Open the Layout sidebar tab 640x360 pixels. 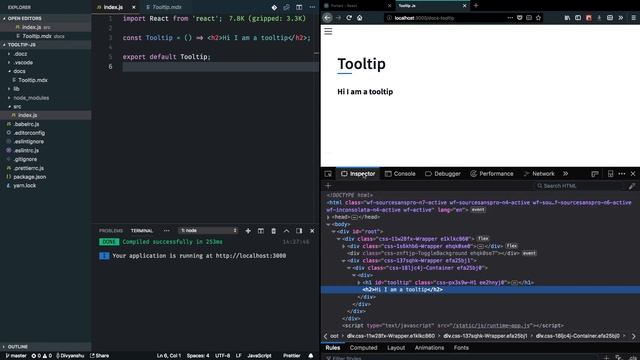tap(396, 348)
